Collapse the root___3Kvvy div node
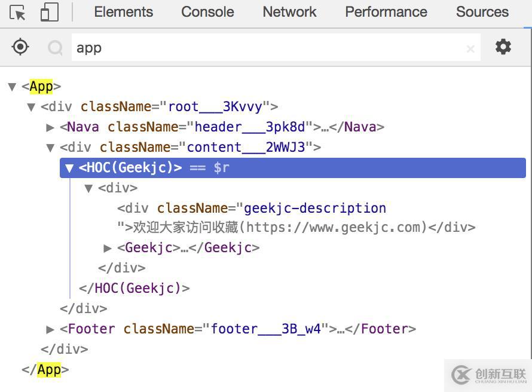This screenshot has height=392, width=532. pyautogui.click(x=31, y=107)
